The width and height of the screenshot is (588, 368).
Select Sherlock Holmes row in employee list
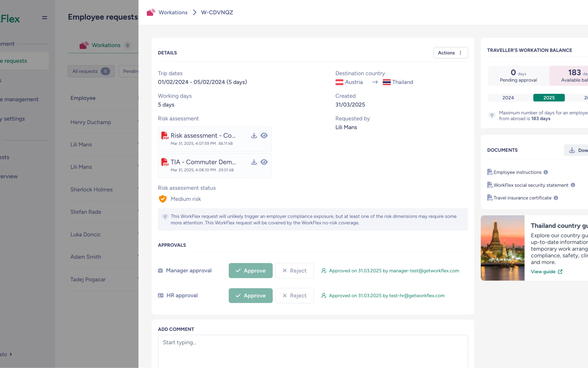103,190
